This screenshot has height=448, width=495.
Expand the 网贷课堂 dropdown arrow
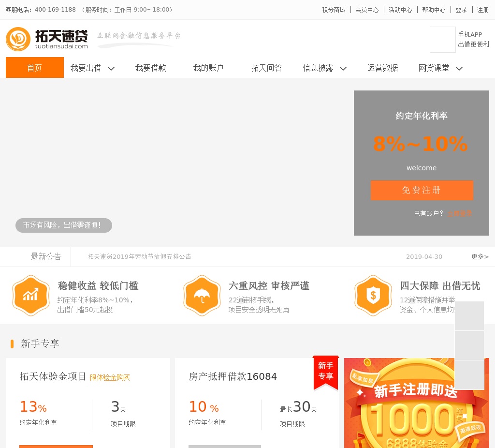(x=459, y=68)
